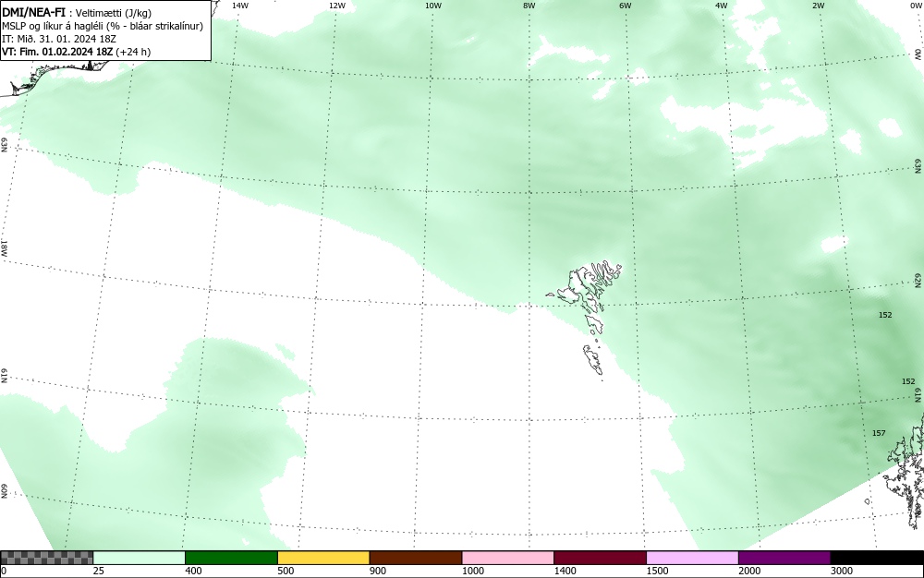Image resolution: width=924 pixels, height=578 pixels.
Task: Select the brown 900–1000 legend swatch
Action: click(416, 558)
